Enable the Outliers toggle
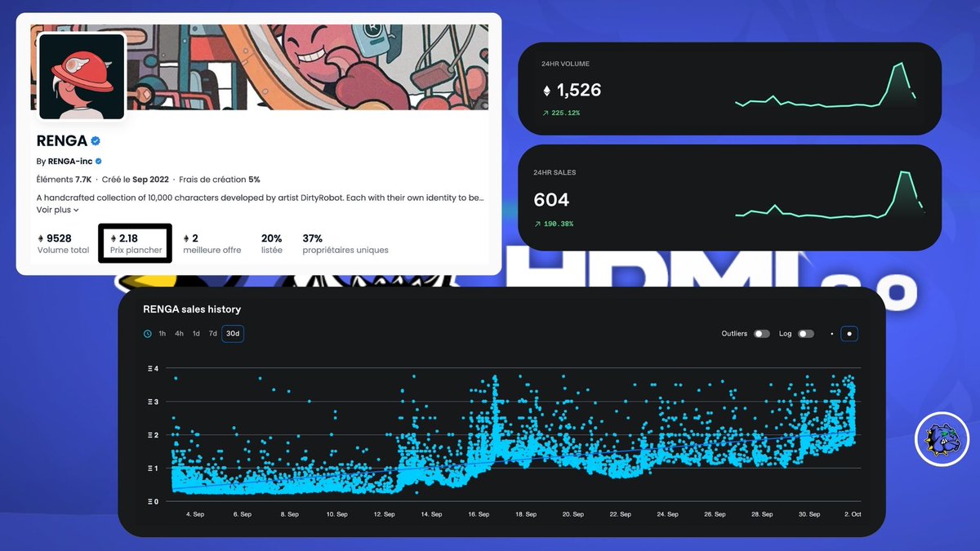This screenshot has width=980, height=551. 764,334
